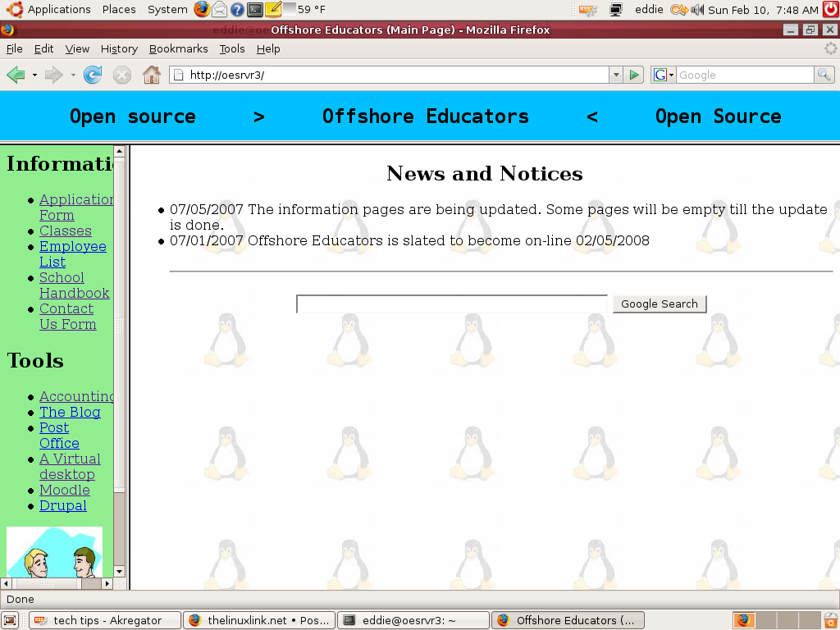Switch to thelinuxlink.net taskbar window
Screen dimensions: 840x630
pos(259,620)
